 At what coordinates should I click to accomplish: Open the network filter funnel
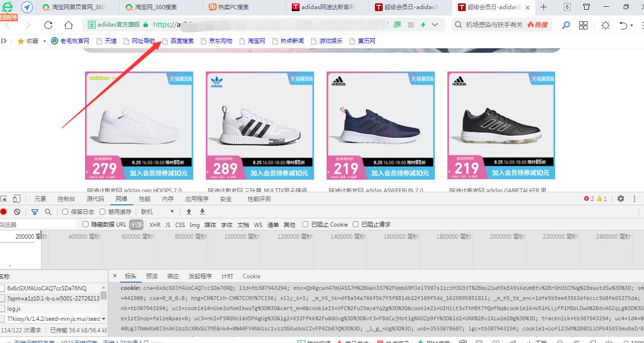click(34, 212)
